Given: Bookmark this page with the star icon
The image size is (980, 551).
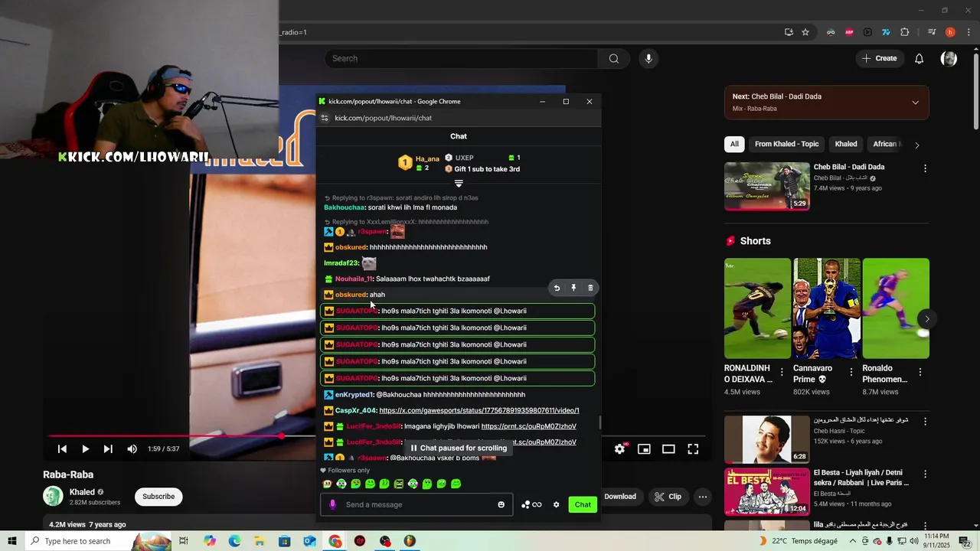Looking at the screenshot, I should [805, 32].
